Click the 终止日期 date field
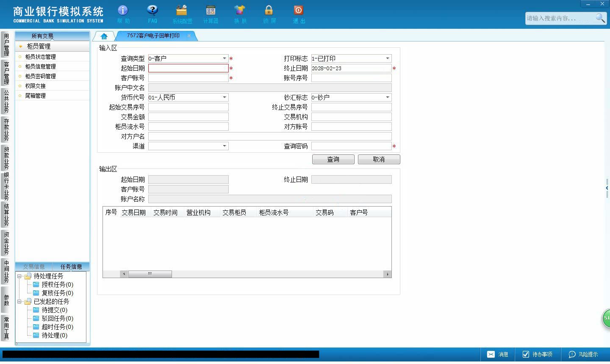Screen dimensions: 610x364 (352, 68)
